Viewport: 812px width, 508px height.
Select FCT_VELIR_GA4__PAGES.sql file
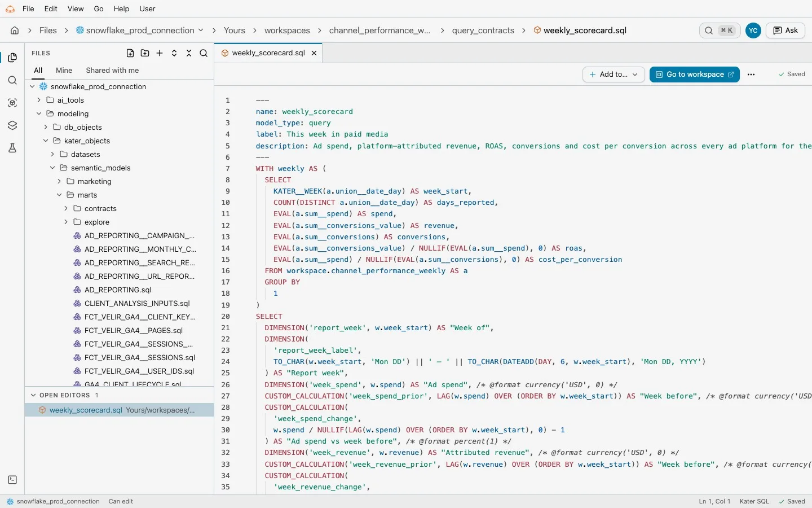pyautogui.click(x=134, y=330)
